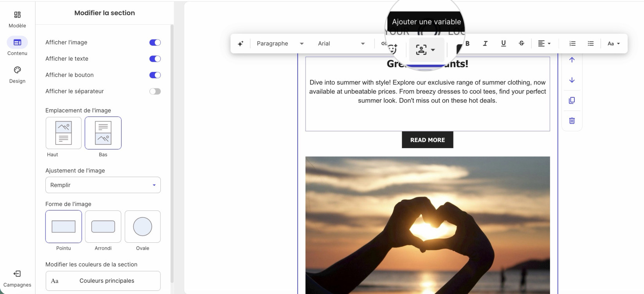Open the Ajustement de l'image Remplir dropdown
This screenshot has height=294, width=644.
pos(103,185)
